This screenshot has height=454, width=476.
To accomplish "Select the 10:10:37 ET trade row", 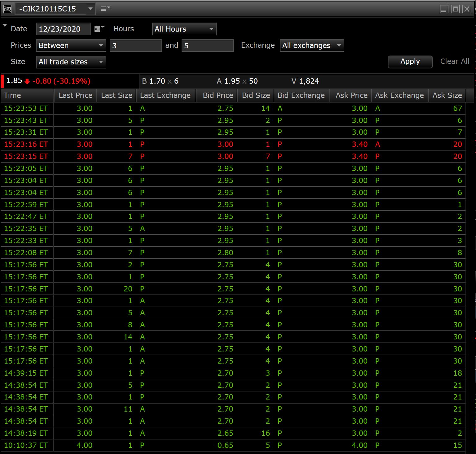I will click(233, 445).
